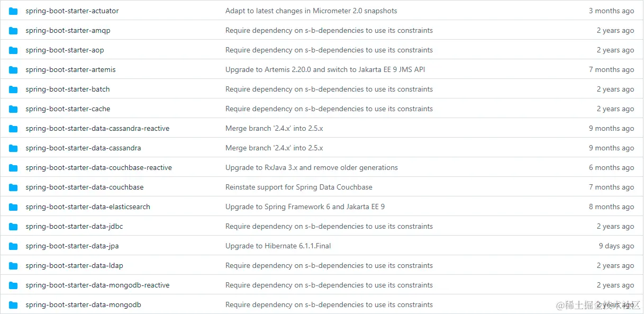This screenshot has height=314, width=644.
Task: Click the '6 months ago' timestamp
Action: [x=611, y=168]
